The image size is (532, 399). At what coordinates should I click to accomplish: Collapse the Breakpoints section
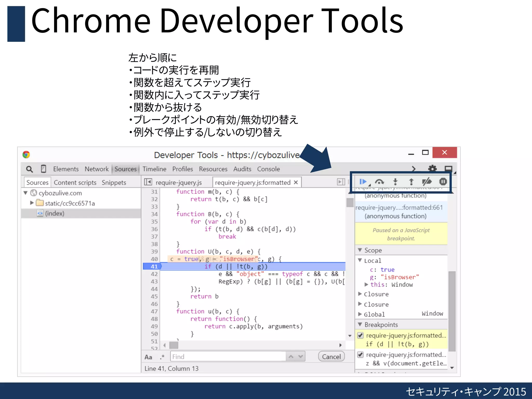360,324
